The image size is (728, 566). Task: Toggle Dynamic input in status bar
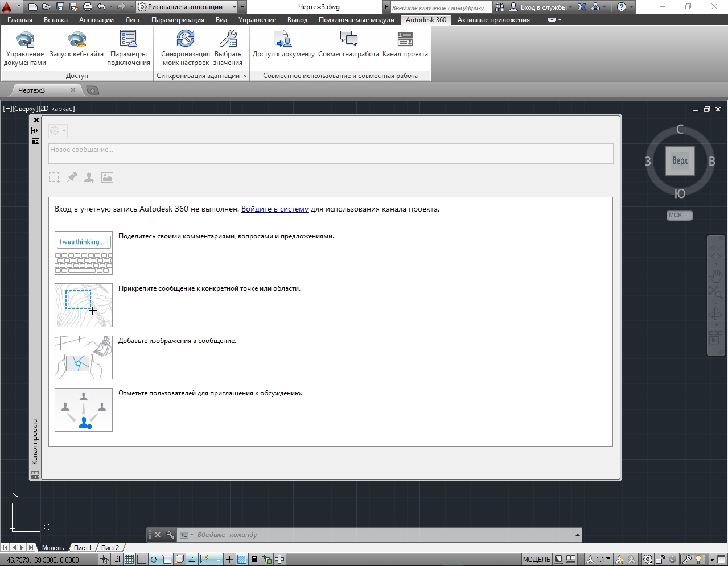pyautogui.click(x=217, y=559)
